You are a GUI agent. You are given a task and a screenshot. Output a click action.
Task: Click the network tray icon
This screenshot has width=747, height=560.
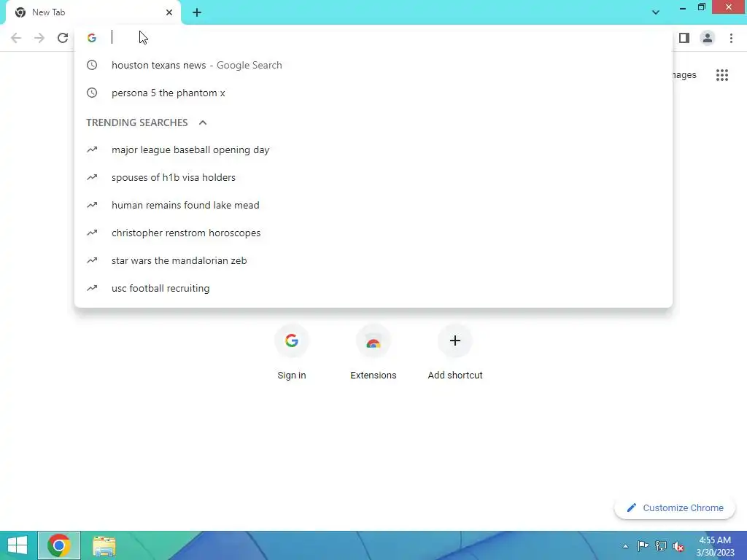click(661, 545)
